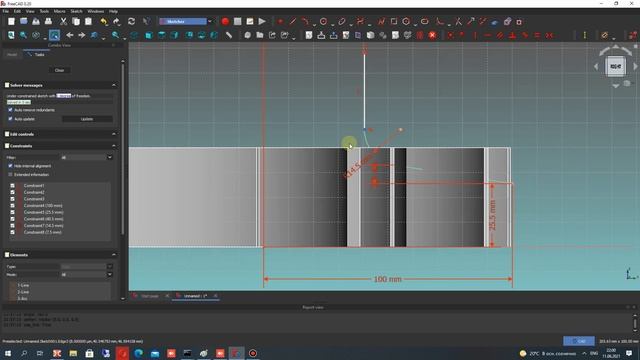This screenshot has height=360, width=640.
Task: Toggle the Hide internal alignment checkbox
Action: [10, 166]
